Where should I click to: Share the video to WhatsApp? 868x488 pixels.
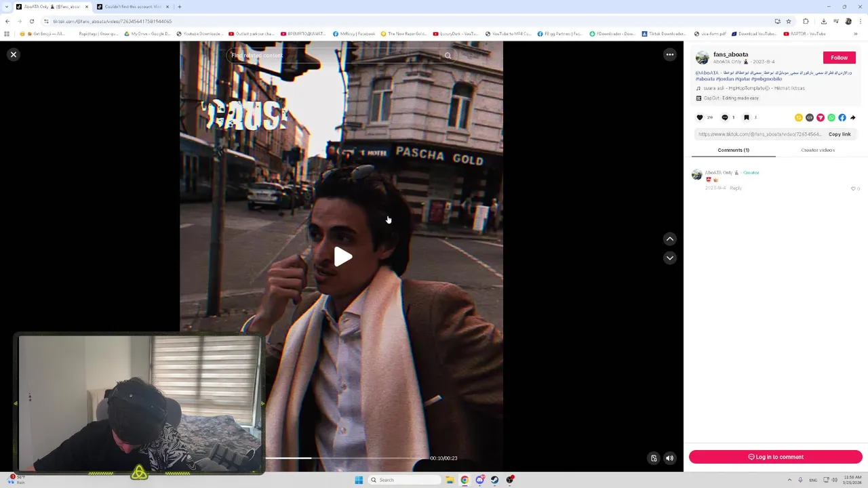831,117
